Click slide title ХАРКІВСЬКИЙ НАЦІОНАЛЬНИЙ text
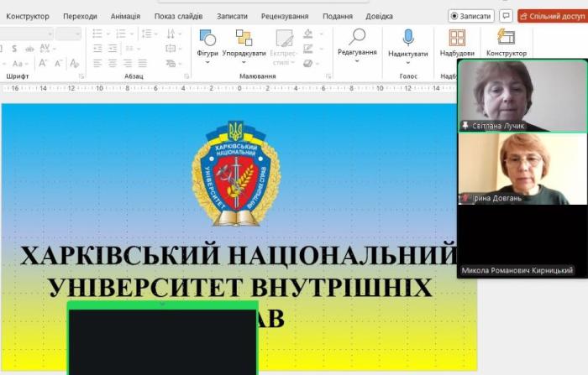 tap(239, 256)
